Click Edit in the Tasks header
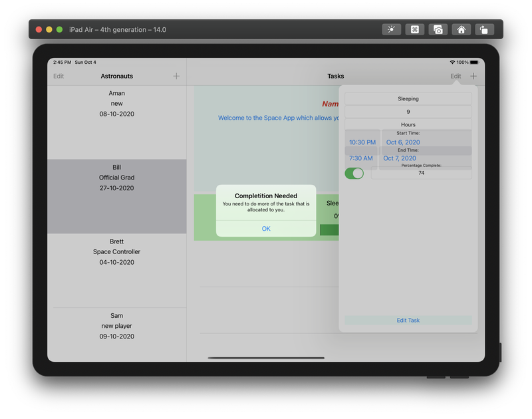Screen dimensions: 532x419 pyautogui.click(x=455, y=76)
